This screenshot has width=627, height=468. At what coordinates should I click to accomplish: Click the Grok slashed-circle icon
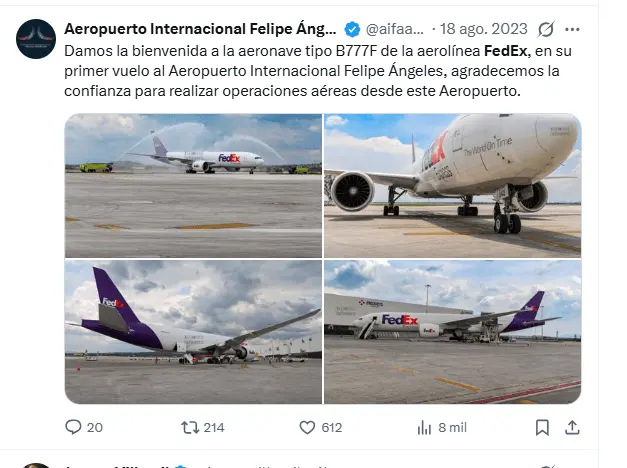[546, 29]
